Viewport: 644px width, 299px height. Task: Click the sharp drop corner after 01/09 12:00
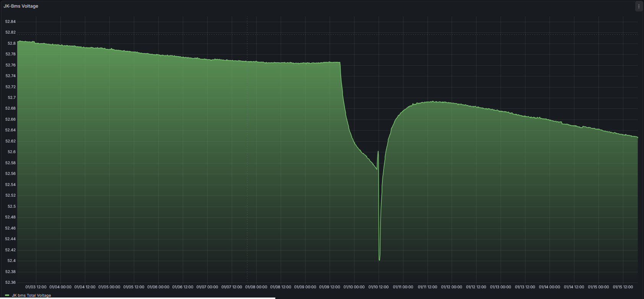pos(340,63)
